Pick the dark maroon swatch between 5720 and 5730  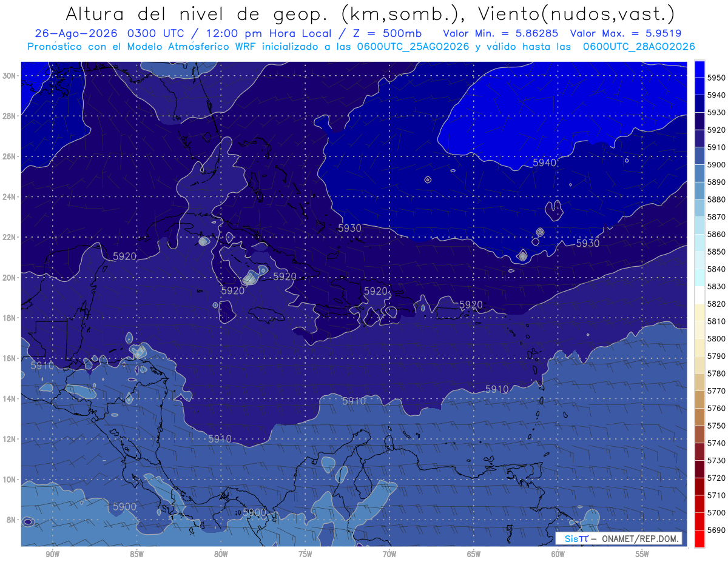pyautogui.click(x=699, y=469)
